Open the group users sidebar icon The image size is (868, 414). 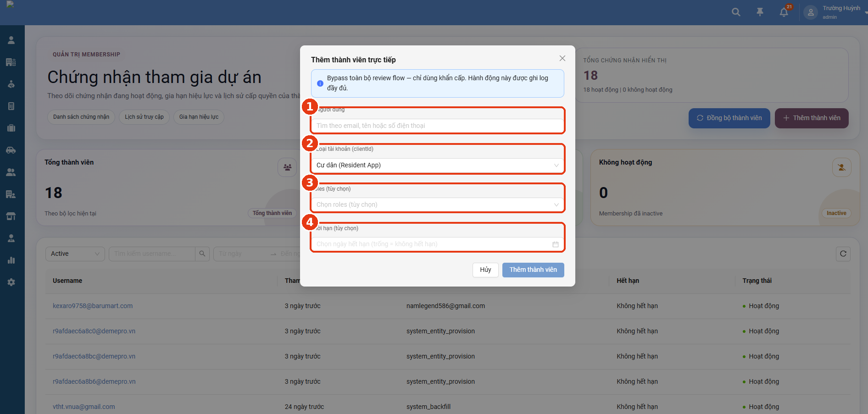pos(11,172)
